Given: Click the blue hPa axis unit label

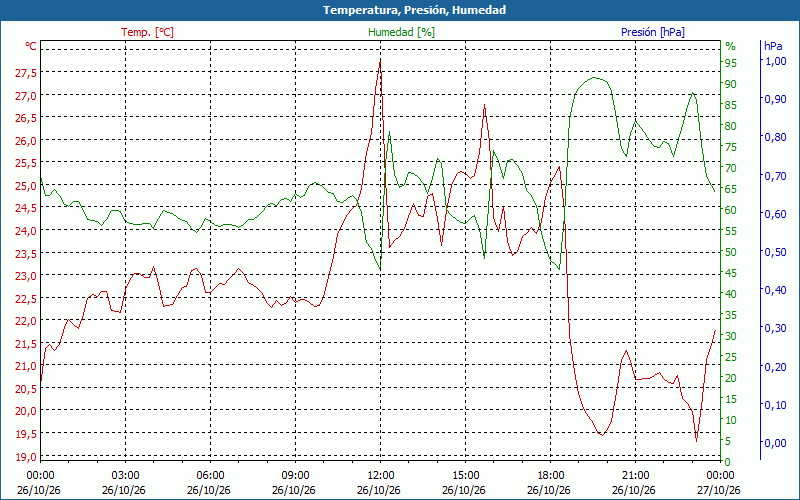Looking at the screenshot, I should point(773,46).
